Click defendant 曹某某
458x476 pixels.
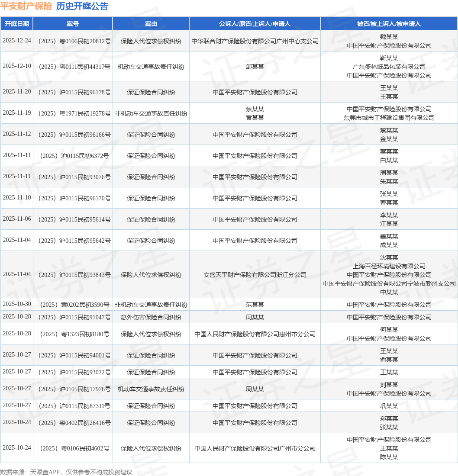pos(389,203)
